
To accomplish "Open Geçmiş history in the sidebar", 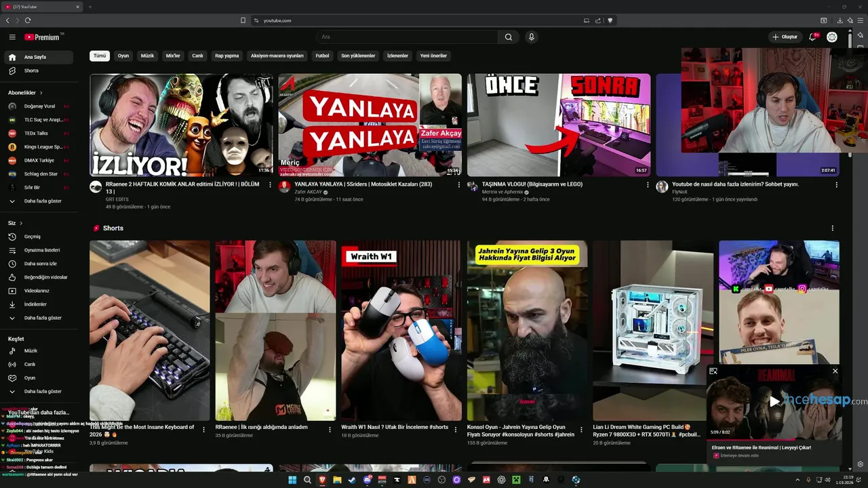I will 40,237.
